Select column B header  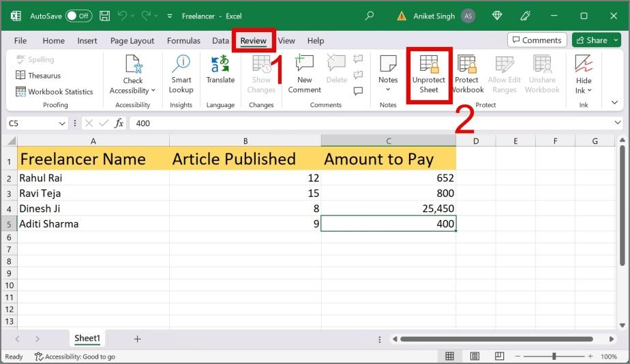pos(245,141)
